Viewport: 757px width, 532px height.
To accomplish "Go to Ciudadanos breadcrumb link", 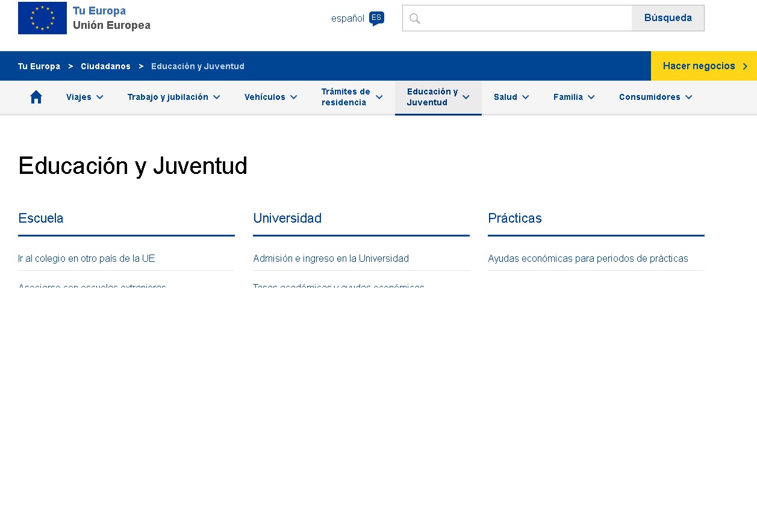I will click(105, 66).
